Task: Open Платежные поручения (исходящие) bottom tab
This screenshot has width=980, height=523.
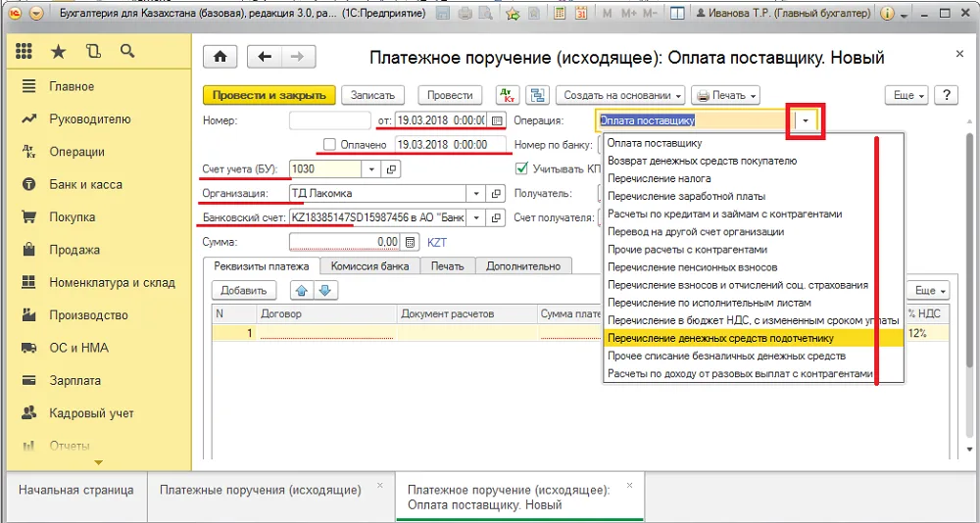Action: tap(271, 490)
